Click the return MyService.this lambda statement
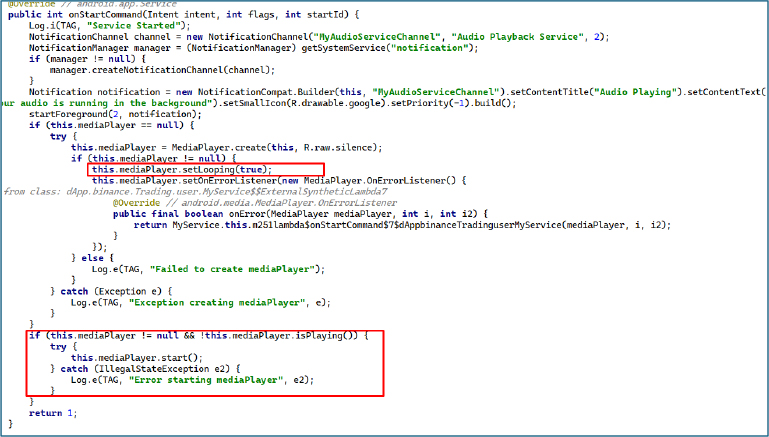This screenshot has width=769, height=437. tap(400, 225)
